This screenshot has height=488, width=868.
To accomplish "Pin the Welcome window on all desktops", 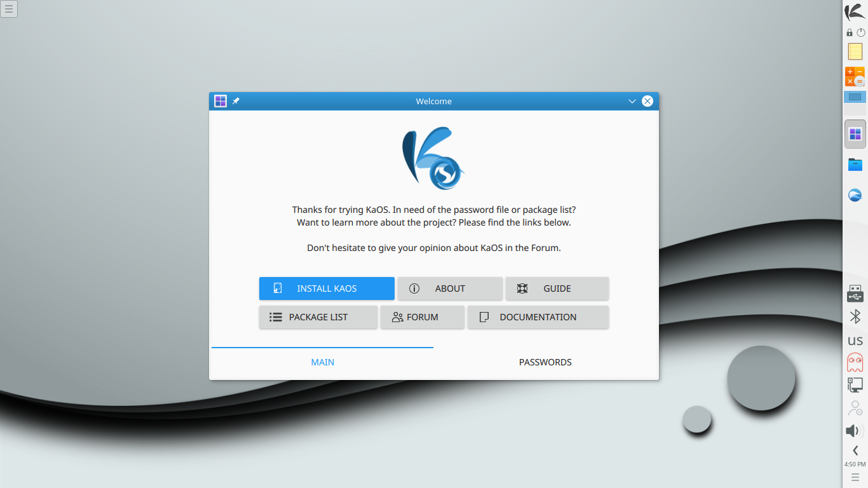I will click(x=236, y=101).
